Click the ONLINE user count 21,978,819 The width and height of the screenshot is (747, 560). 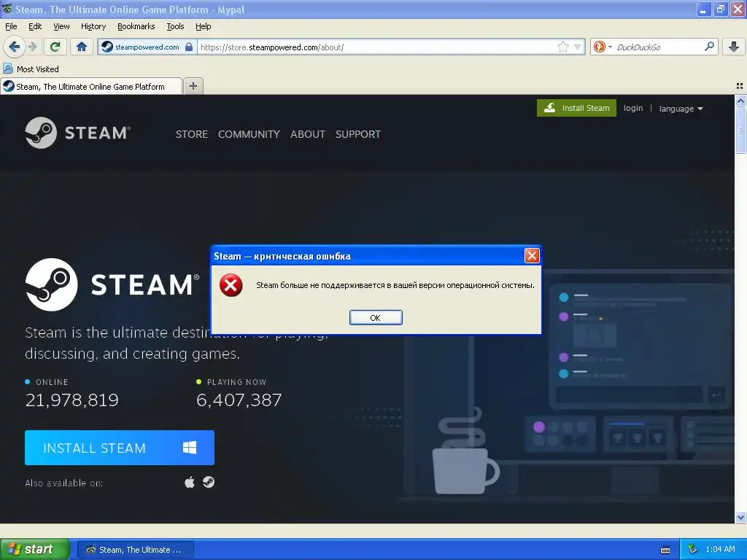72,400
